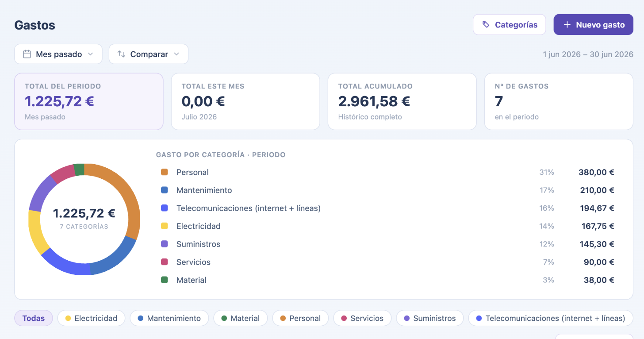
Task: Filter expenses by Servicios chip
Action: [x=362, y=318]
